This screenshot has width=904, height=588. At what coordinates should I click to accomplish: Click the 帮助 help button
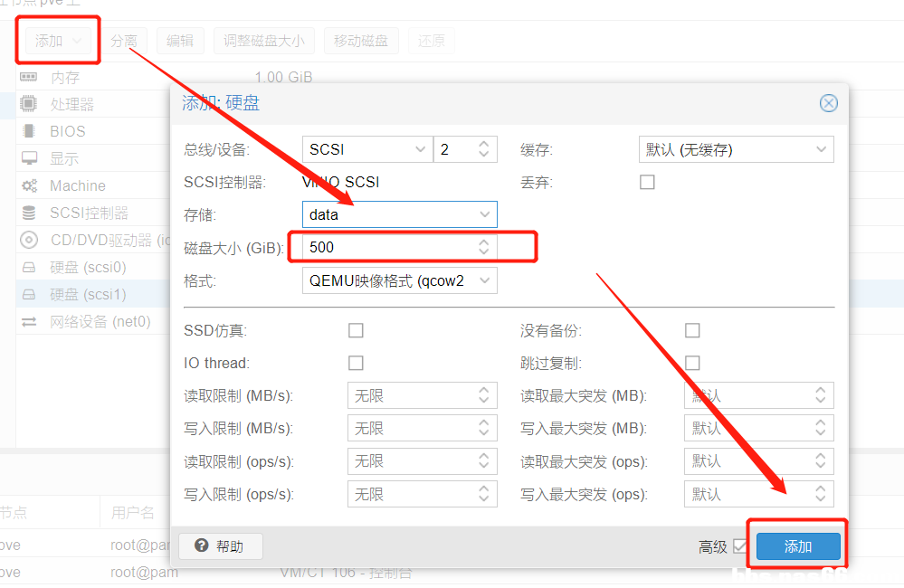(221, 546)
